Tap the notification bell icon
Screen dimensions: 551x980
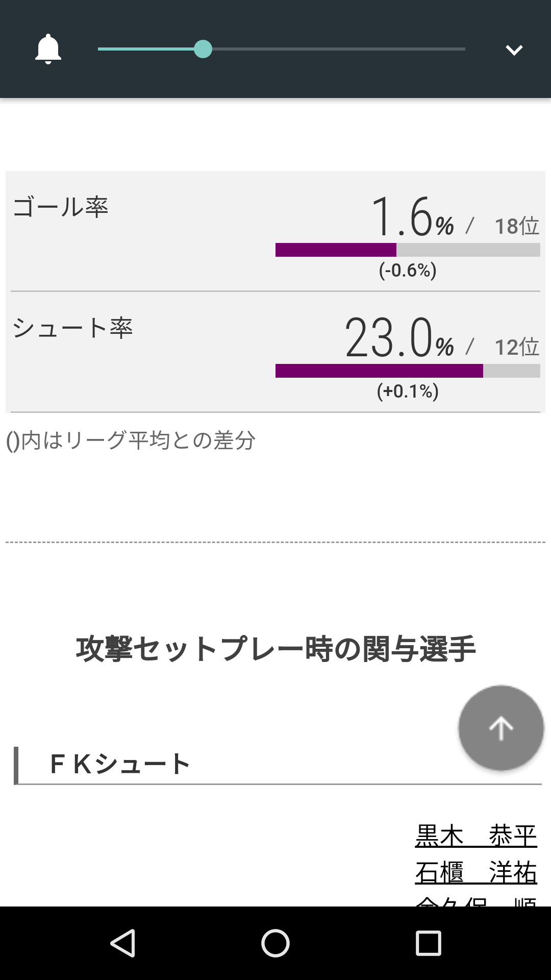[x=48, y=50]
